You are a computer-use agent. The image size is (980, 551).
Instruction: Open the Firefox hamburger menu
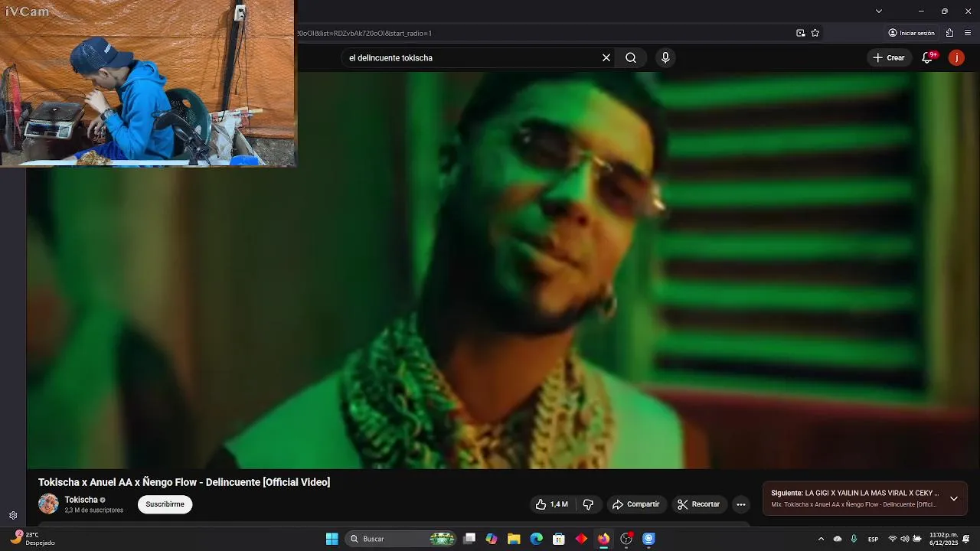[x=968, y=33]
